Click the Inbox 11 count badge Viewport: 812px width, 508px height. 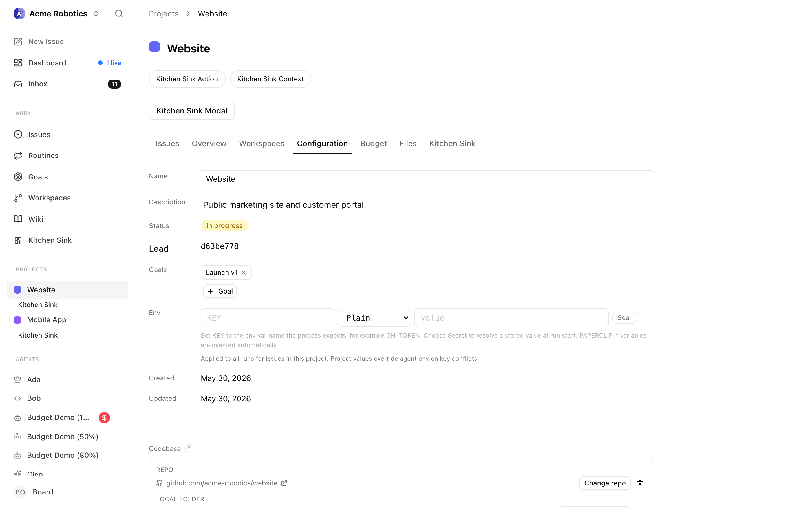[x=114, y=84]
